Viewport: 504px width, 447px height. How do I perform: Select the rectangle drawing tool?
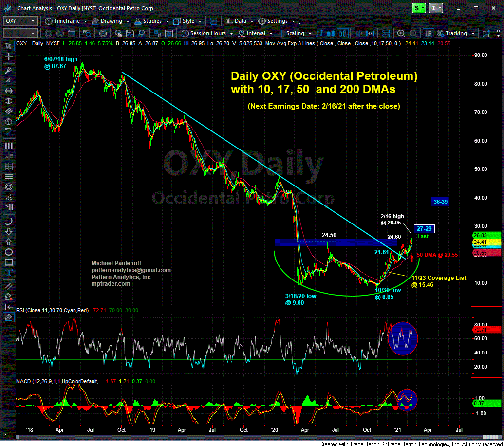pyautogui.click(x=8, y=262)
